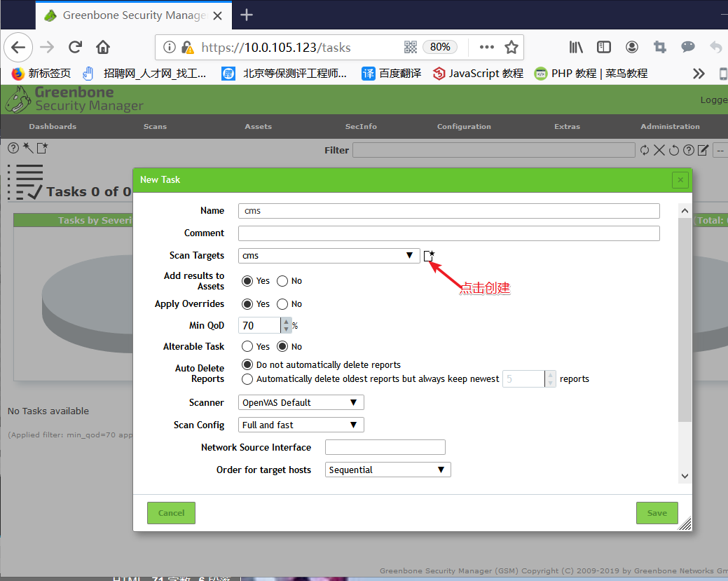The height and width of the screenshot is (581, 728).
Task: Click the Filter text field
Action: click(493, 150)
